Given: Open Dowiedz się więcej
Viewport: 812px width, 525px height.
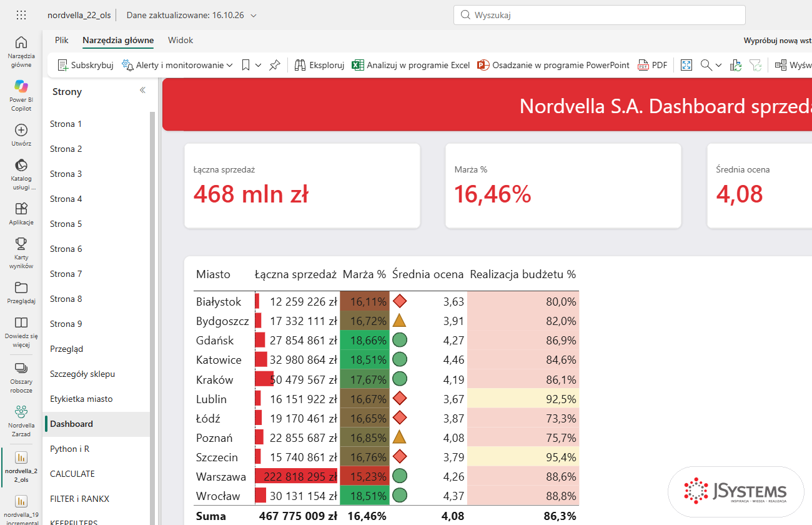Looking at the screenshot, I should (21, 331).
